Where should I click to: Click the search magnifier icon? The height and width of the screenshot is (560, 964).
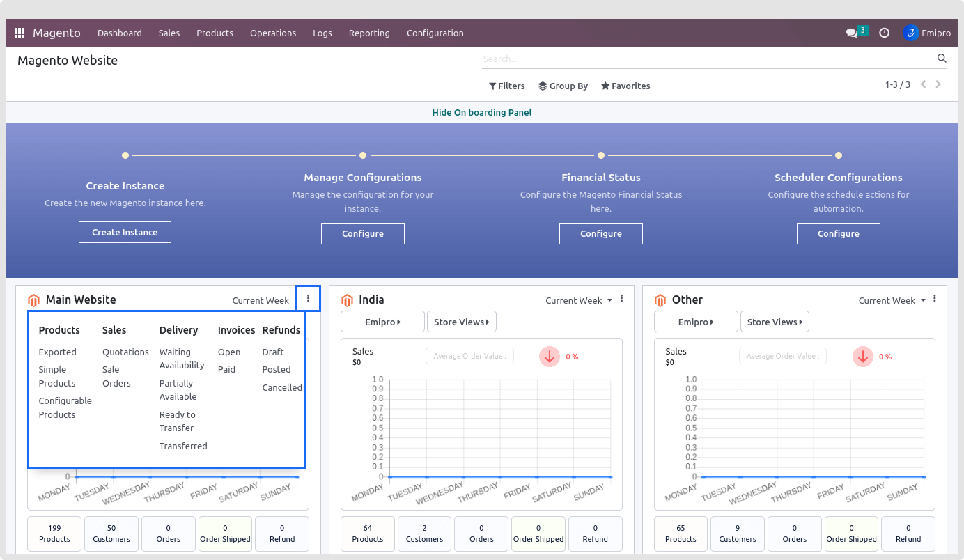coord(942,59)
